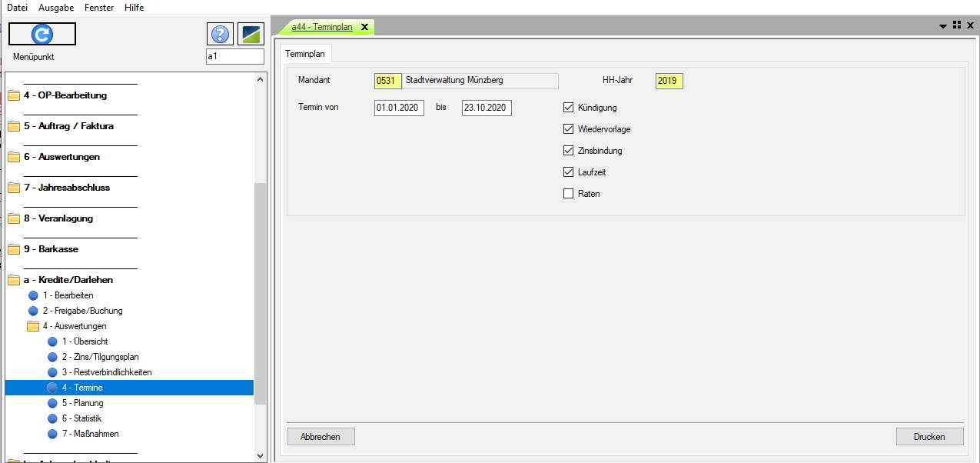Open folder icon for 6 - Auswertungen

click(14, 157)
